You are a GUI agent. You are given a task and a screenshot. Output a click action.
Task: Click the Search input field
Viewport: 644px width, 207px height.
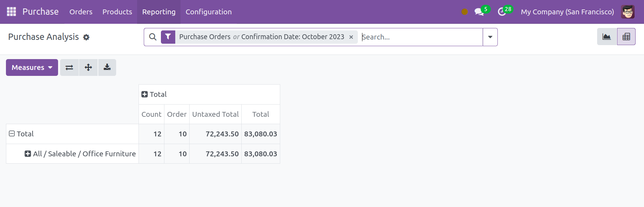click(421, 37)
